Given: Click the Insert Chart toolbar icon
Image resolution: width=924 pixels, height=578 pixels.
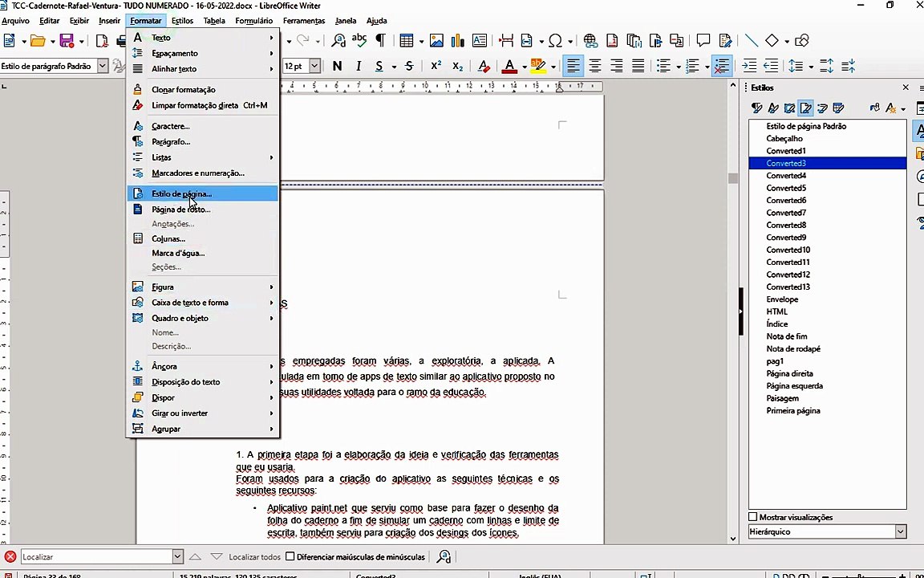Looking at the screenshot, I should pos(457,40).
